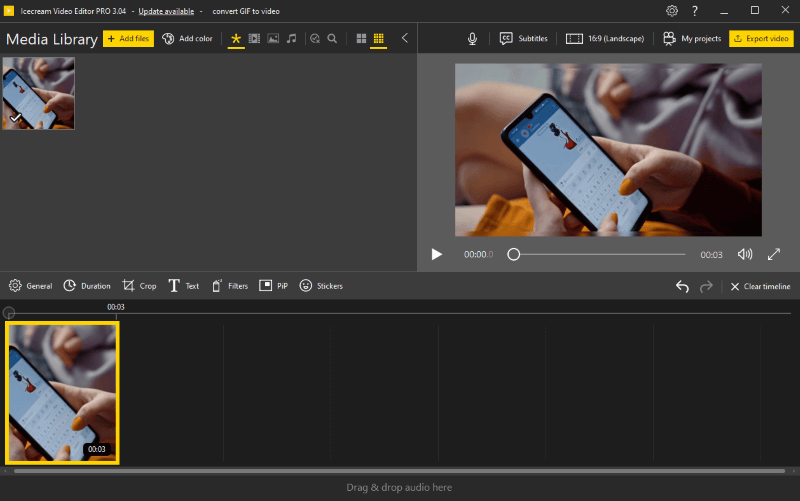Click the Export video button
The width and height of the screenshot is (800, 501).
click(761, 39)
